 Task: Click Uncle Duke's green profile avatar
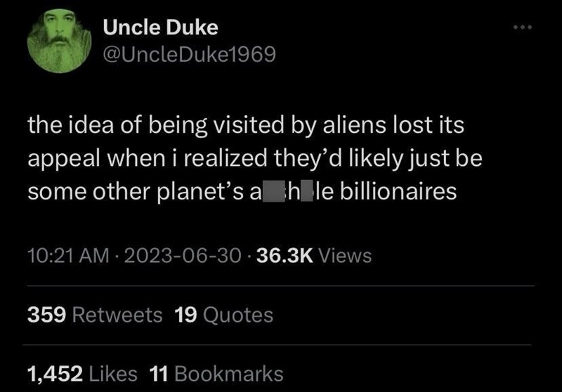(56, 44)
